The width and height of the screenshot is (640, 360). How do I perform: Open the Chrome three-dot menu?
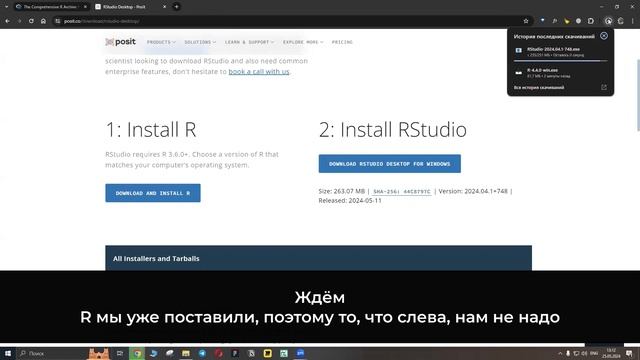pos(633,21)
